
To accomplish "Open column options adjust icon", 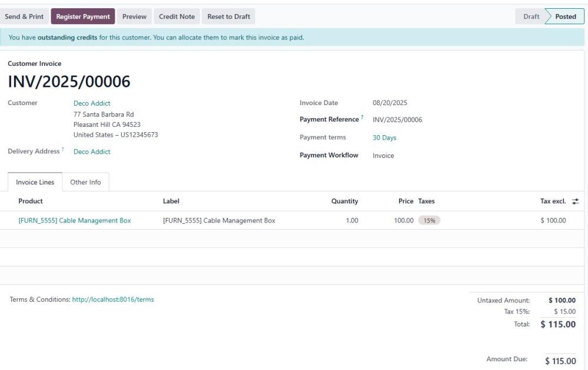I will click(x=575, y=201).
